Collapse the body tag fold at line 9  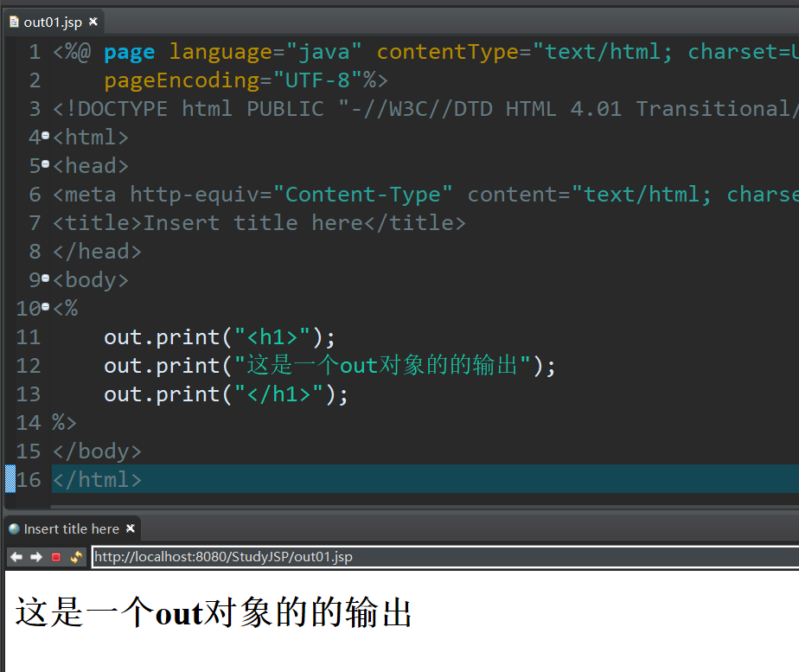pos(45,278)
